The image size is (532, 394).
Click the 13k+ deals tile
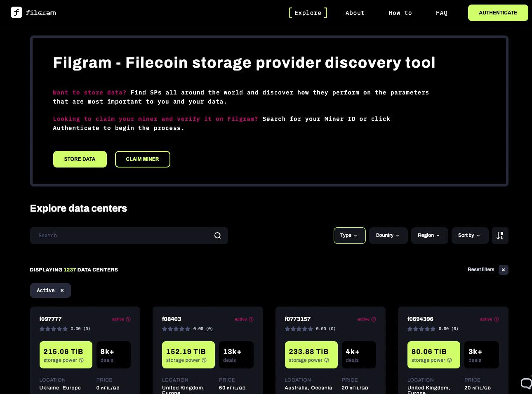point(236,355)
